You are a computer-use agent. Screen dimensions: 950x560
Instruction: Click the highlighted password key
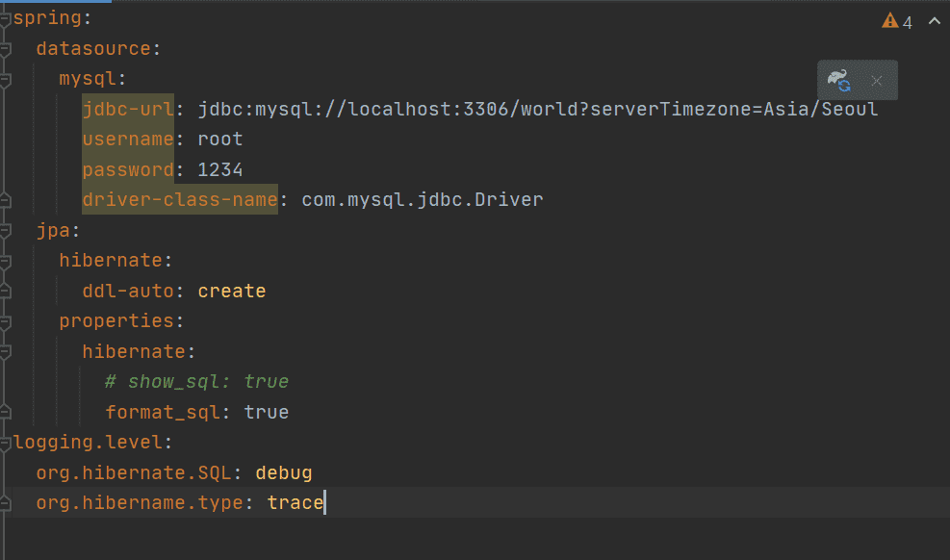tap(128, 169)
